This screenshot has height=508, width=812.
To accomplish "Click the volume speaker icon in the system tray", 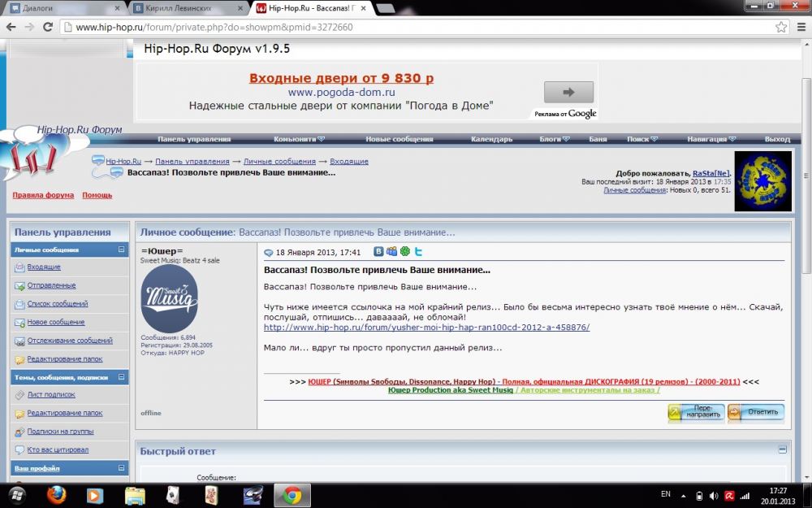I will [x=714, y=496].
